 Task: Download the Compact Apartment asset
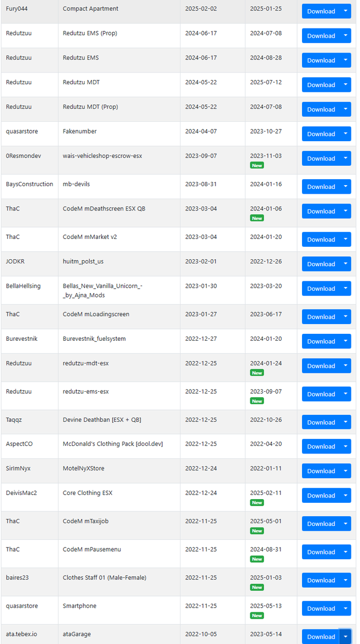(321, 11)
